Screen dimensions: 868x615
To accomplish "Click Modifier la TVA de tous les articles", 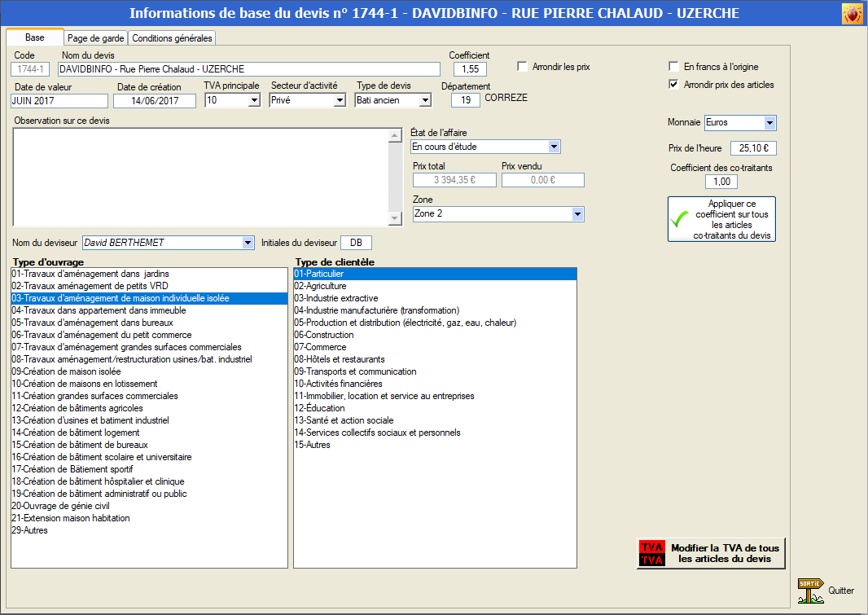I will click(x=724, y=553).
